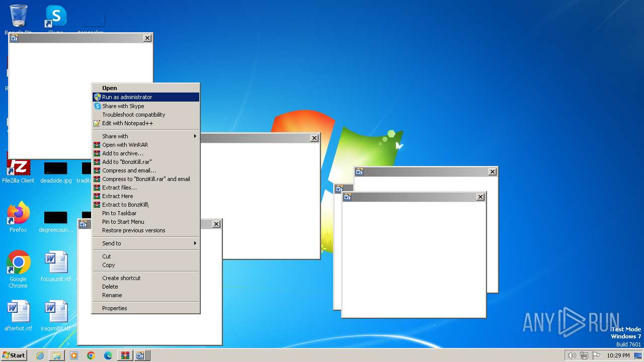The width and height of the screenshot is (644, 362).
Task: Choose Run as administrator
Action: tap(146, 97)
